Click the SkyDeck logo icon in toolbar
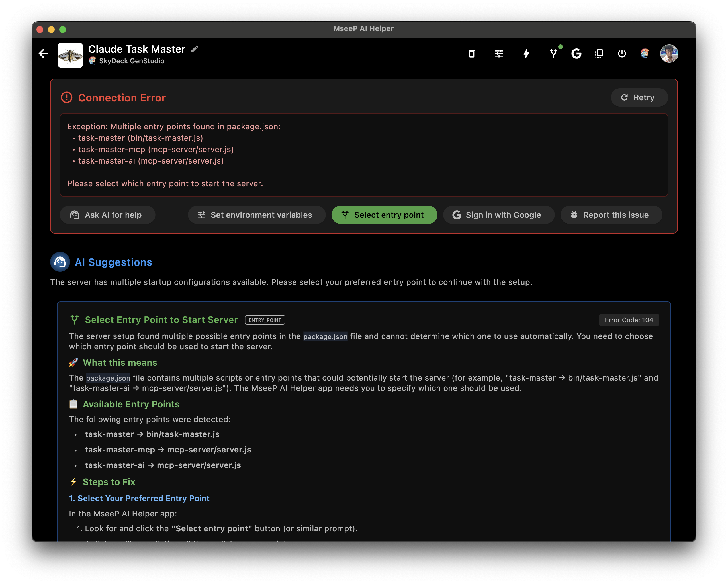 point(645,54)
